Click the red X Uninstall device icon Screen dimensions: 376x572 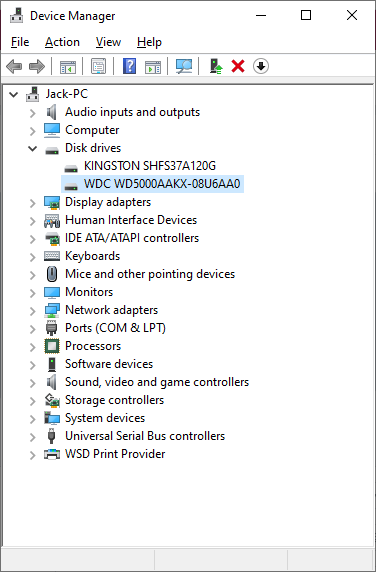point(238,66)
